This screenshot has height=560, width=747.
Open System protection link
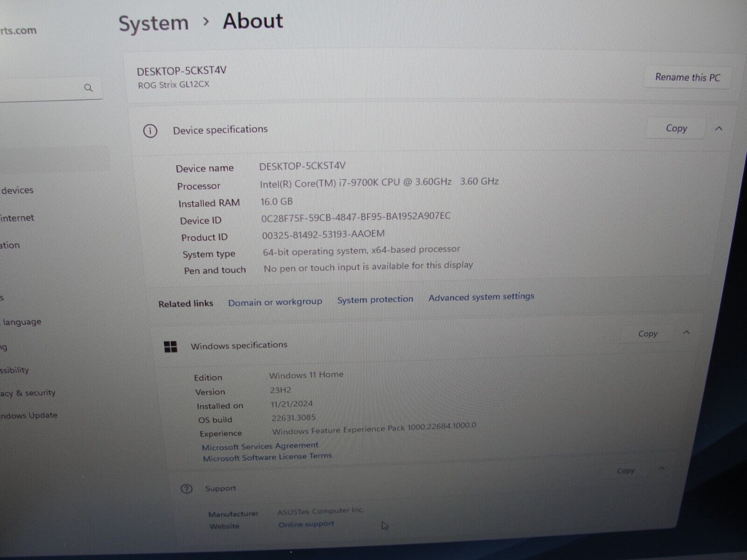375,300
